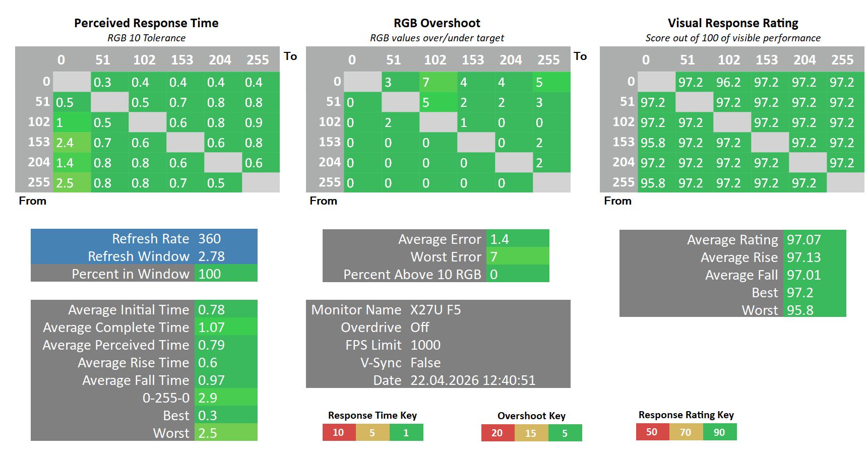Screen dimensions: 868x459
Task: Select the 96.2 cell in Visual Response Rating
Action: [x=729, y=82]
